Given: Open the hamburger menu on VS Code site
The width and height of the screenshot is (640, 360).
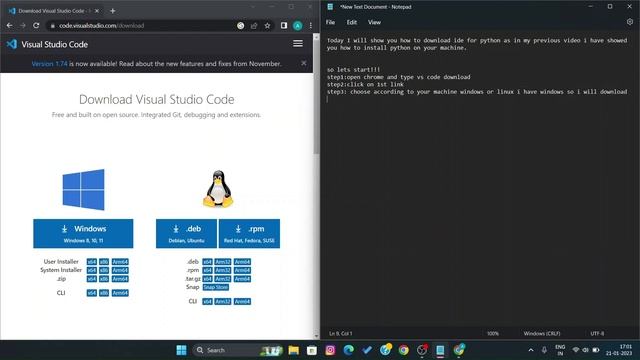Looking at the screenshot, I should (x=298, y=44).
